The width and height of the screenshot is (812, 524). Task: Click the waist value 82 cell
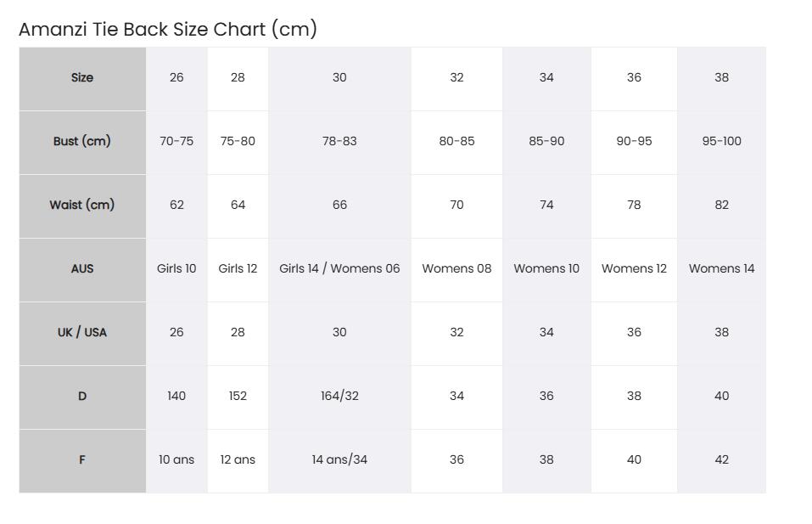721,206
